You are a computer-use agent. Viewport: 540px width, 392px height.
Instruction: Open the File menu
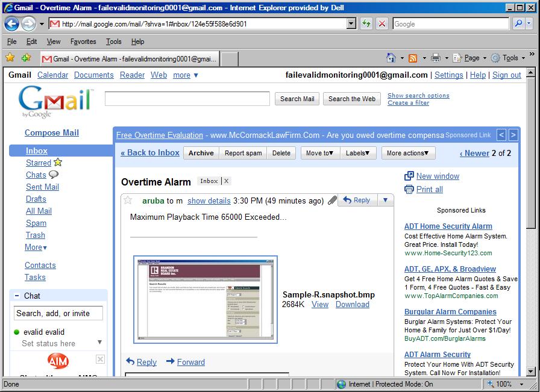(x=11, y=42)
